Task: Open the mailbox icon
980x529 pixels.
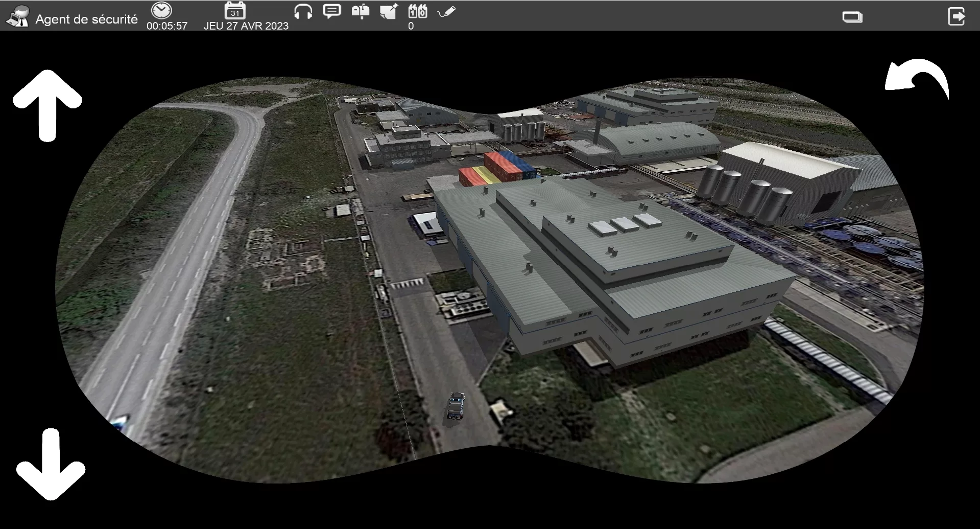Action: coord(361,12)
